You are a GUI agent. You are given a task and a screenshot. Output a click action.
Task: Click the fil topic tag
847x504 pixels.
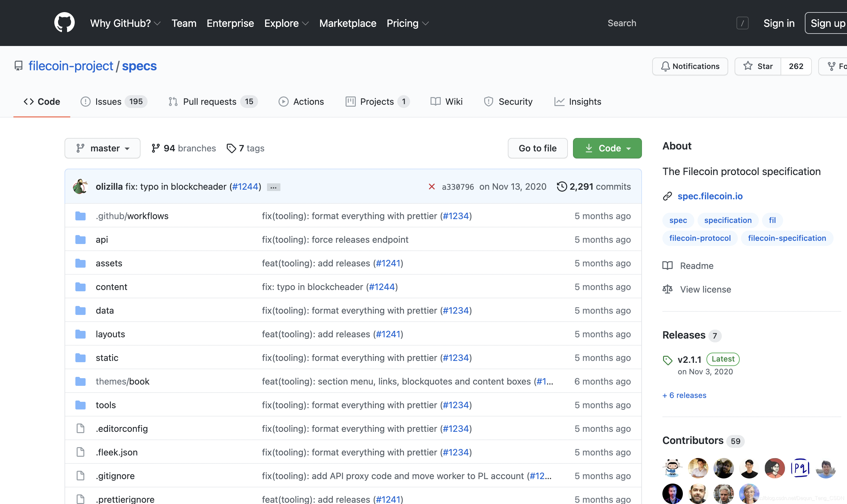[x=772, y=220]
